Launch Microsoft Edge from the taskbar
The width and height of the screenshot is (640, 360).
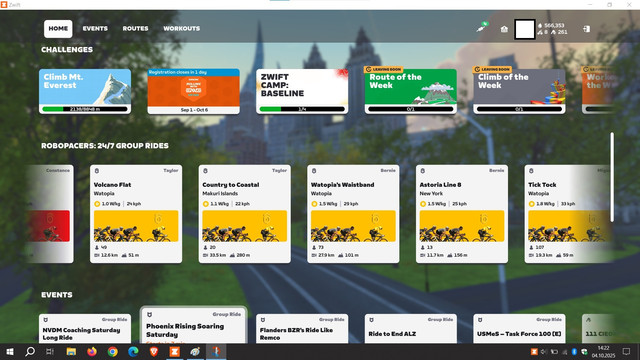(133, 352)
